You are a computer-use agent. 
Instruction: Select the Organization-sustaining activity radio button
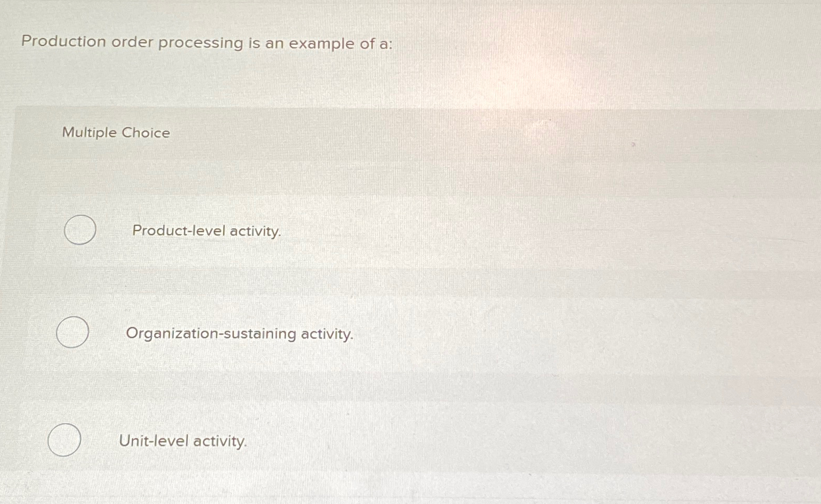pos(73,333)
